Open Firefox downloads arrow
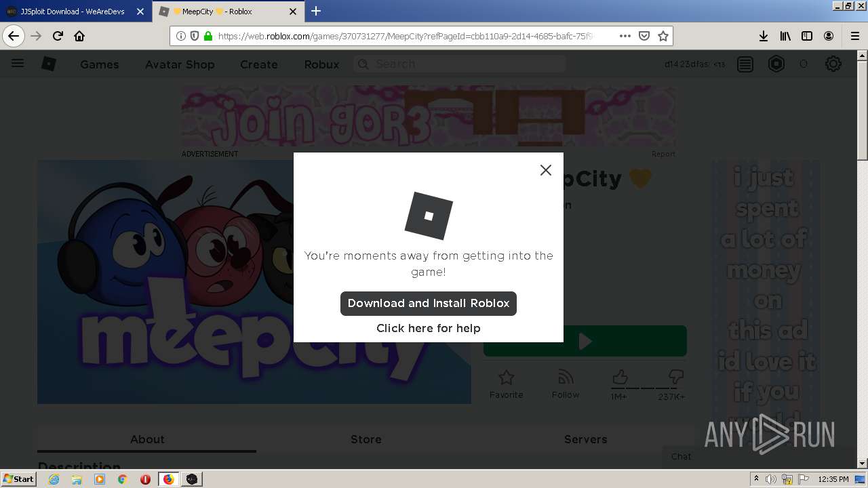This screenshot has height=488, width=868. [764, 36]
